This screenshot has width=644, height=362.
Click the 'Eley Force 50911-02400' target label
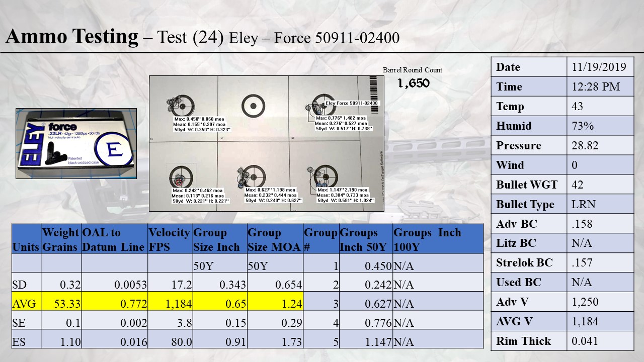click(351, 103)
